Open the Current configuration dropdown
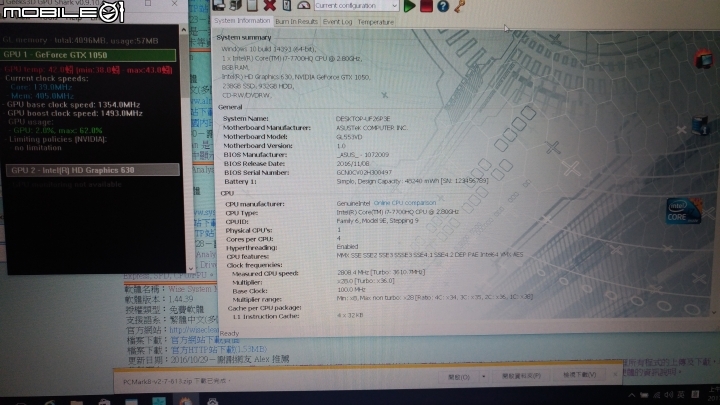Viewport: 720px width, 405px height. coord(356,6)
